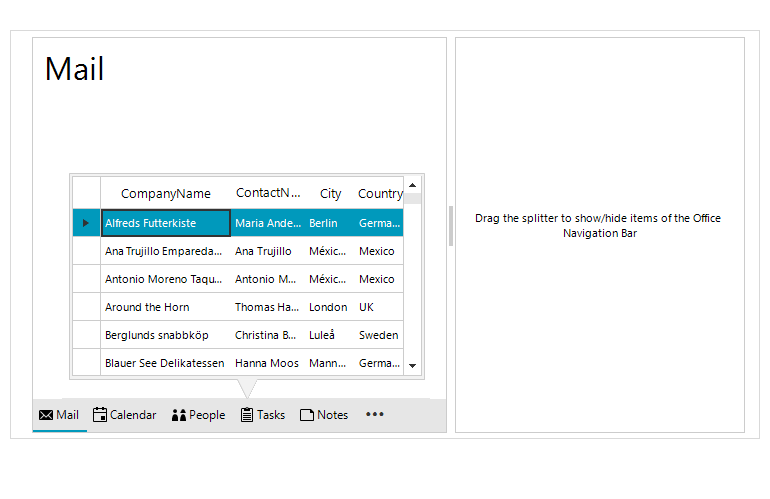Click the Calendar icon in navigation bar
This screenshot has height=499, width=770.
tap(100, 415)
